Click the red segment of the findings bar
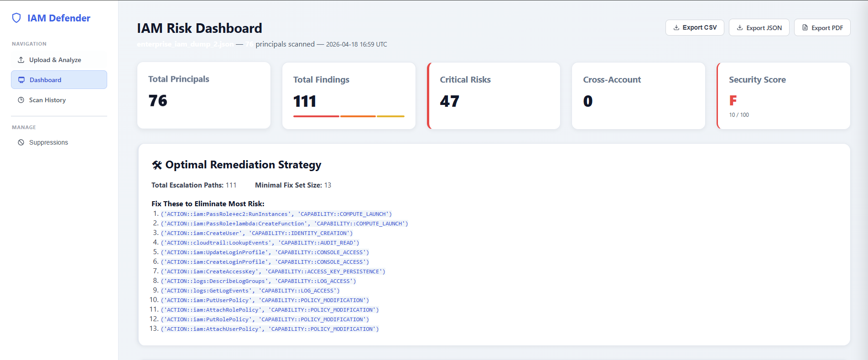The height and width of the screenshot is (360, 868). [316, 116]
